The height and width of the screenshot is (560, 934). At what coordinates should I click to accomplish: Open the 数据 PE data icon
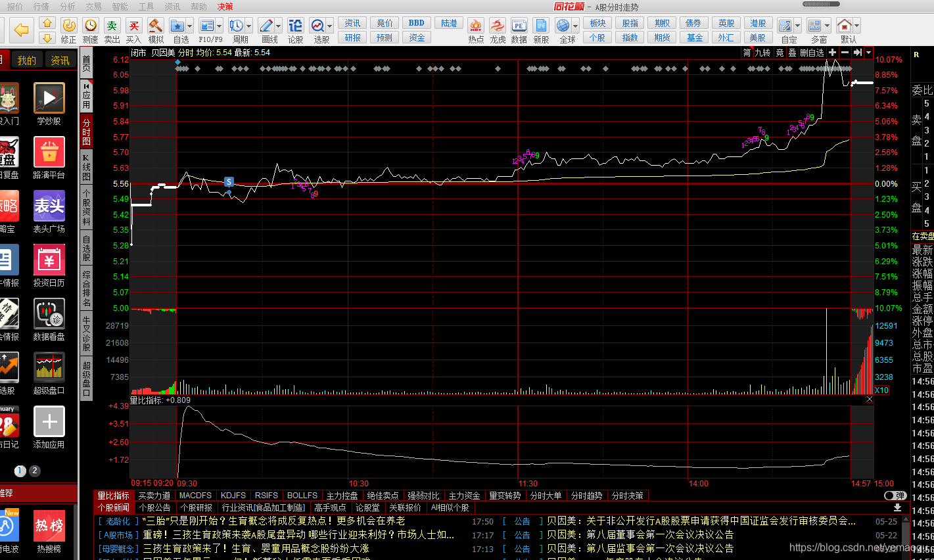point(519,26)
